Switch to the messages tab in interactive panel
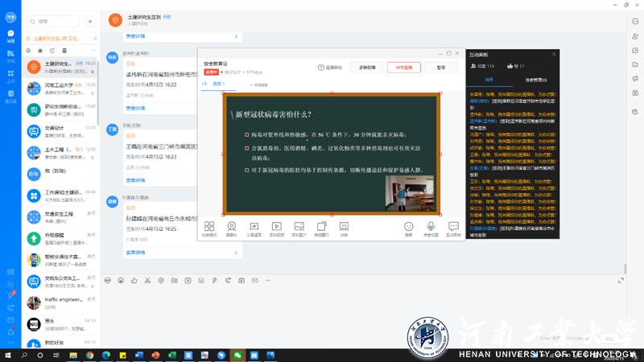The width and height of the screenshot is (644, 362). click(489, 80)
